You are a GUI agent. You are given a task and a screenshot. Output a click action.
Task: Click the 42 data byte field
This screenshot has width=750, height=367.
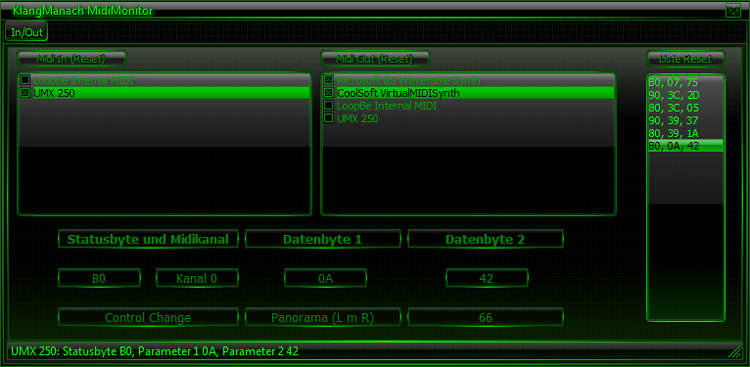click(x=487, y=278)
